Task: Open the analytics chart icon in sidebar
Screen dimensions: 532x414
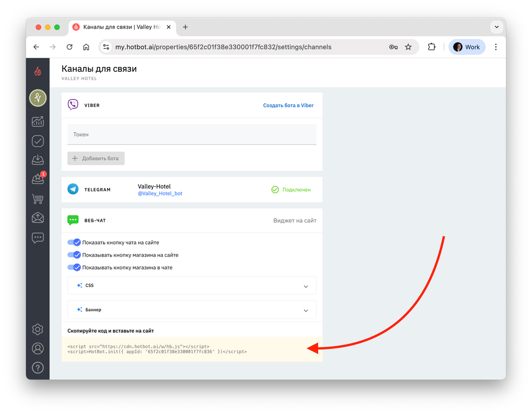Action: [x=37, y=122]
